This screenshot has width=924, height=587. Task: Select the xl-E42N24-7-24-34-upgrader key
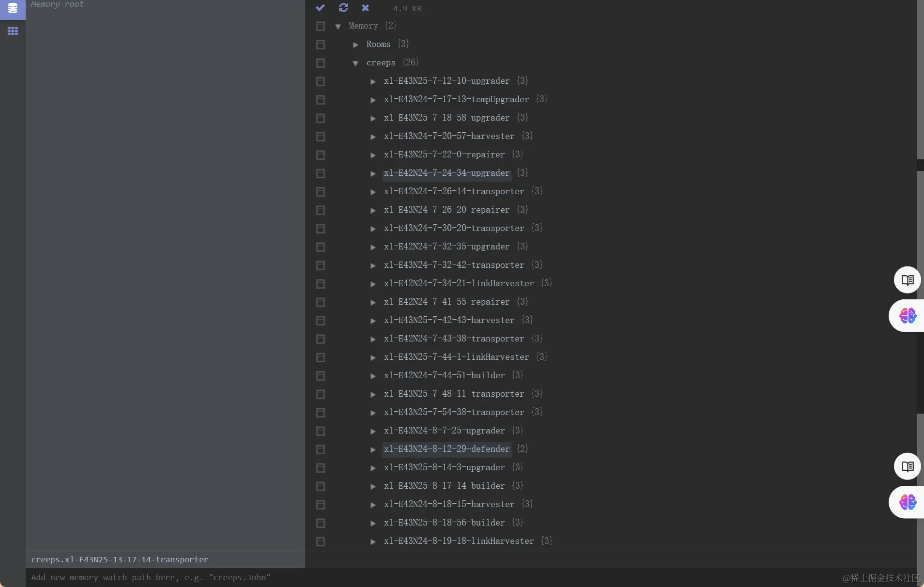tap(447, 173)
